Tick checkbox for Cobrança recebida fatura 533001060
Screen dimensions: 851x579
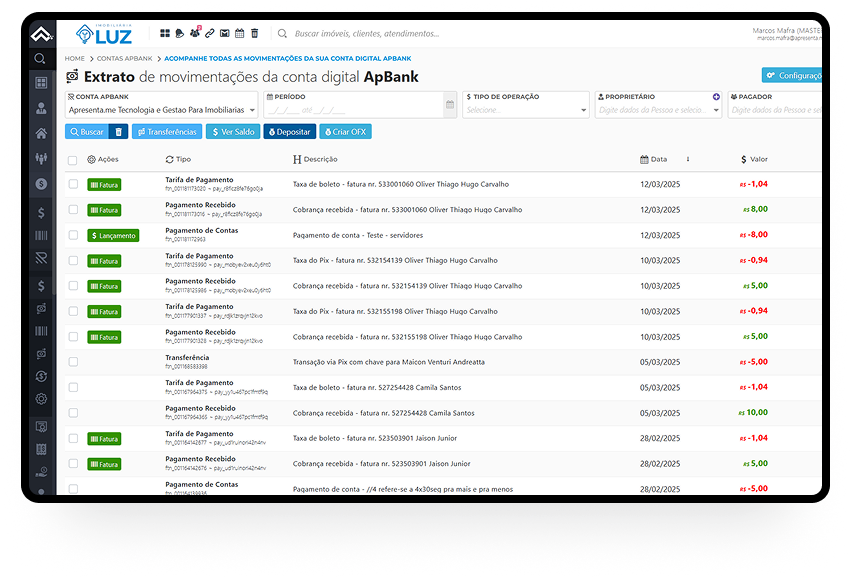pyautogui.click(x=73, y=209)
